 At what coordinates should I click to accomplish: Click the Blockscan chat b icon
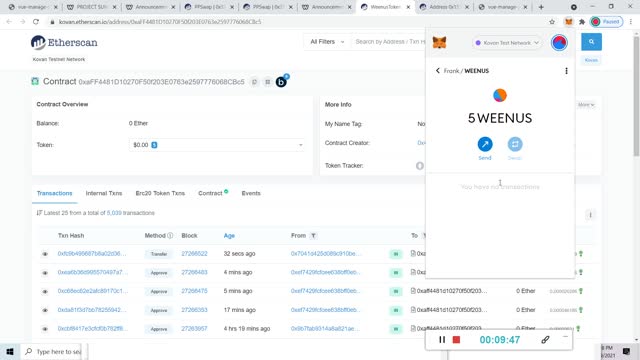281,82
